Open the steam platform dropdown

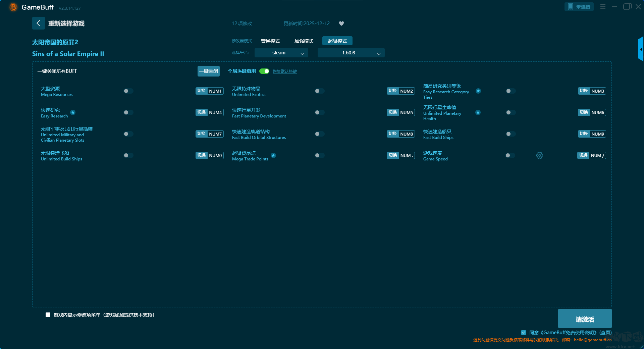pos(281,53)
